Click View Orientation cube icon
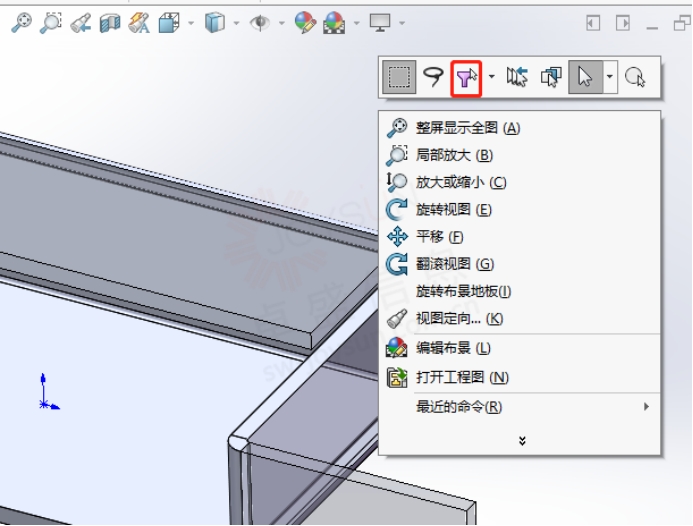The image size is (693, 526). 169,23
